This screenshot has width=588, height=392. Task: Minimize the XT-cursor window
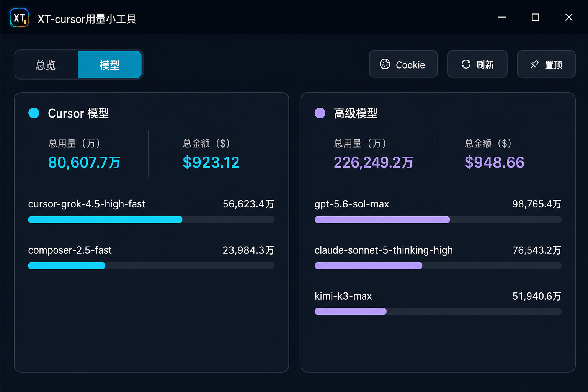pyautogui.click(x=502, y=17)
